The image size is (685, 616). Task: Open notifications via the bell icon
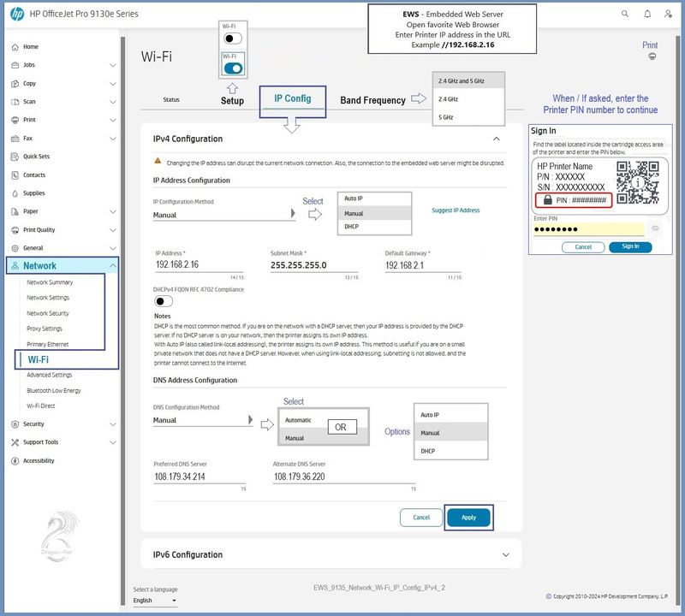tap(647, 14)
